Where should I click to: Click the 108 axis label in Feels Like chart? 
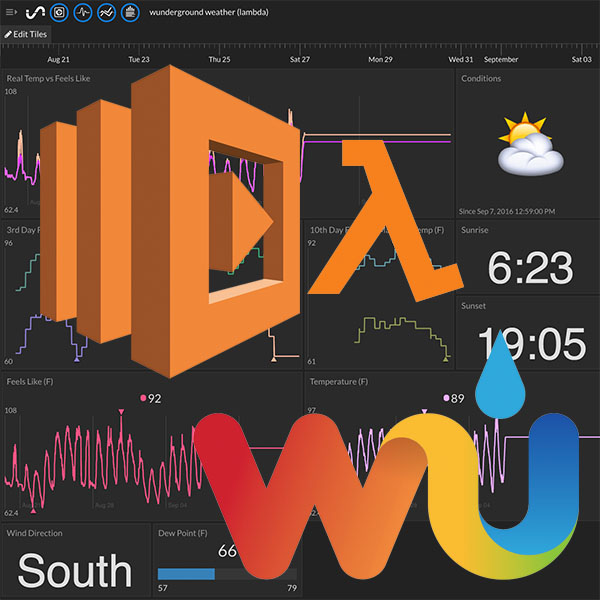(10, 410)
